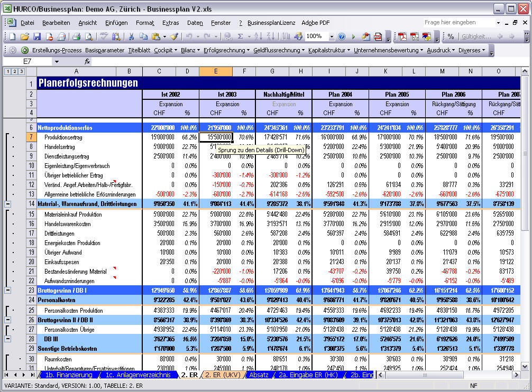Select row header 24
This screenshot has height=392, width=532.
32,300
